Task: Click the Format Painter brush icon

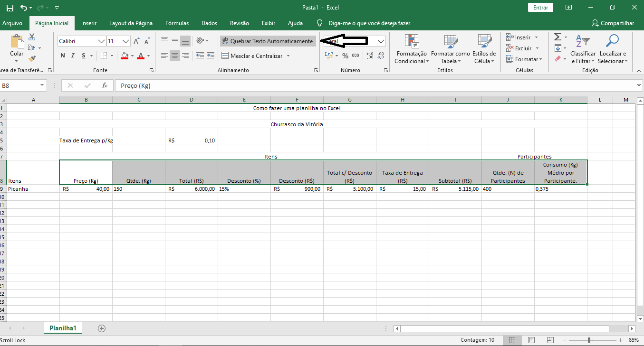Action: [32, 59]
